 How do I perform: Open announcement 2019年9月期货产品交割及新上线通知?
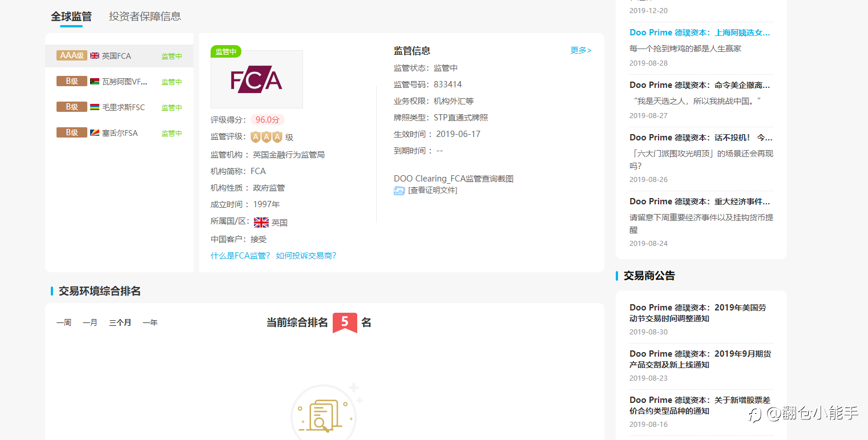700,359
